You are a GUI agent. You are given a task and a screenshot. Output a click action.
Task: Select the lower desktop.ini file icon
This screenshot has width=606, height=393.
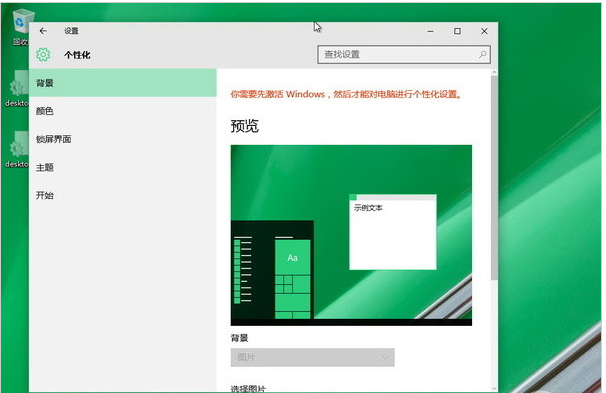pos(17,150)
